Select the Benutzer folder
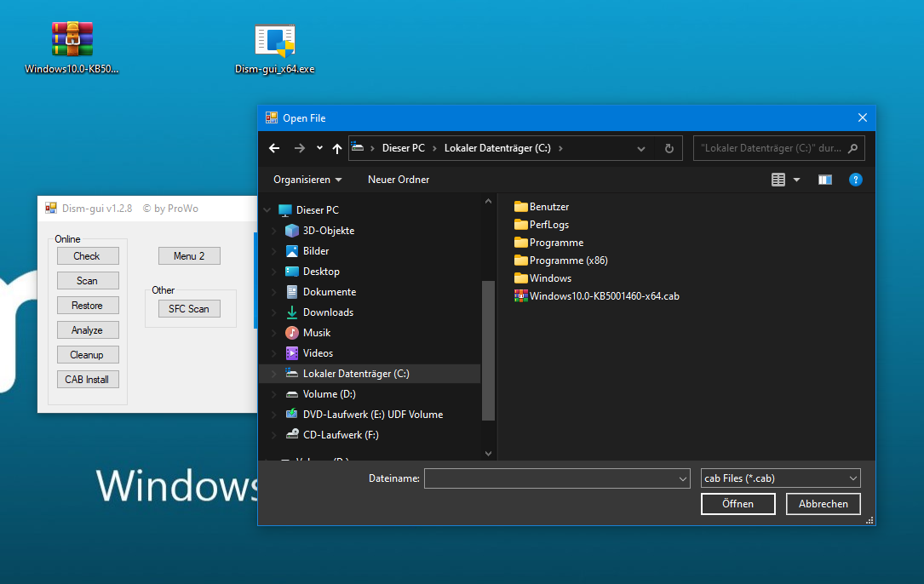The height and width of the screenshot is (584, 924). [542, 207]
